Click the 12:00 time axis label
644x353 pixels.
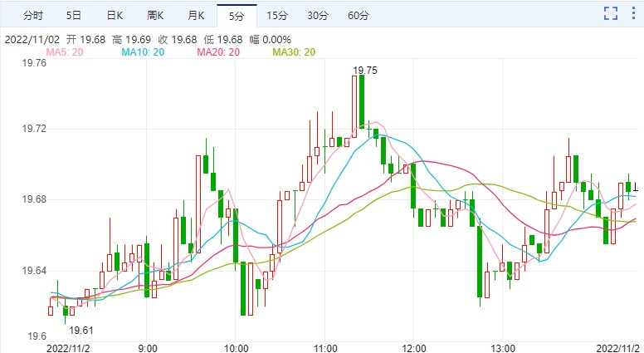414,348
